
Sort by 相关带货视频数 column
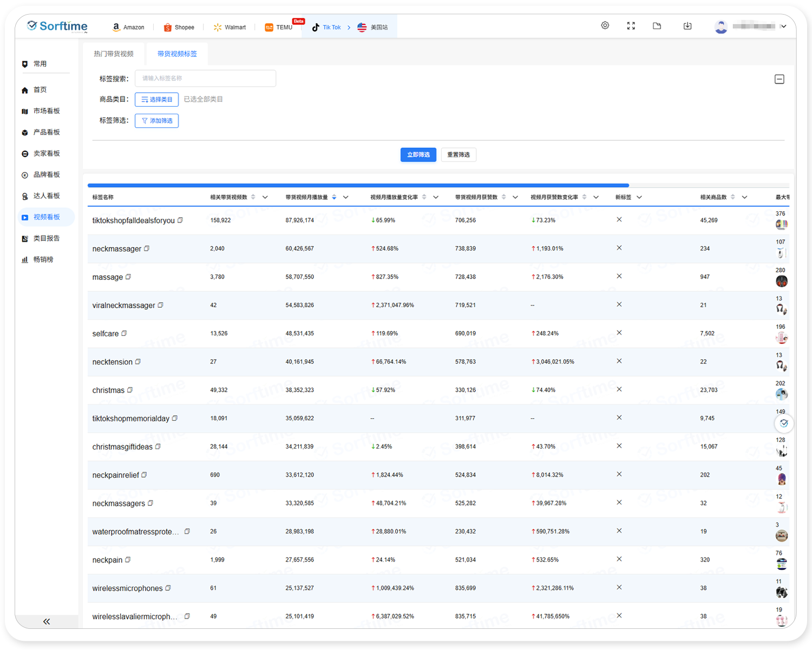pyautogui.click(x=253, y=197)
